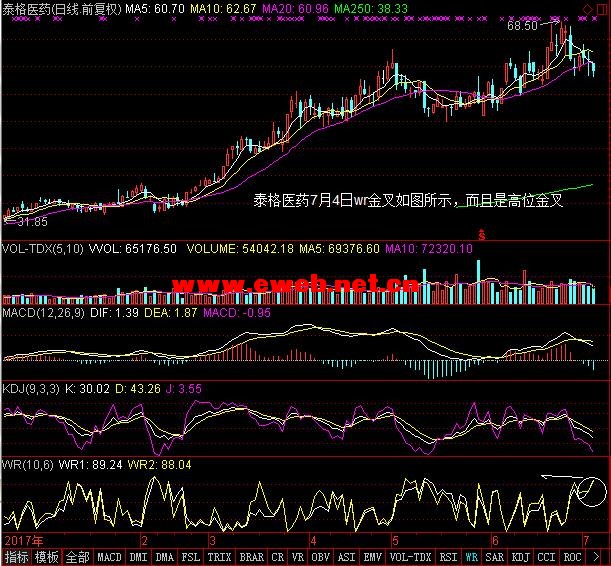Switch to TRIX indicator tab

pyautogui.click(x=219, y=557)
